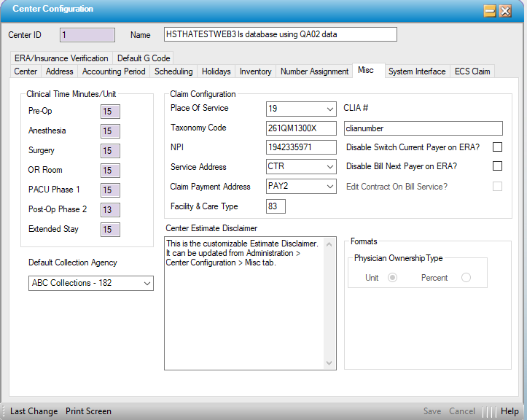Check Disable Bill Next Payer on ERA
Screen dimensions: 527x420
(x=497, y=166)
